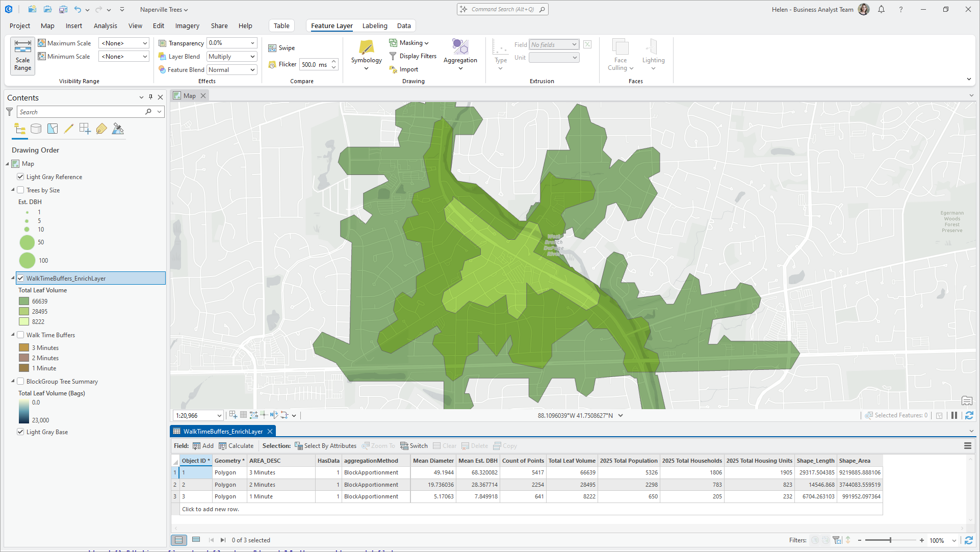Collapse the BlockGroup Tree Summary layer
980x552 pixels.
(x=12, y=381)
